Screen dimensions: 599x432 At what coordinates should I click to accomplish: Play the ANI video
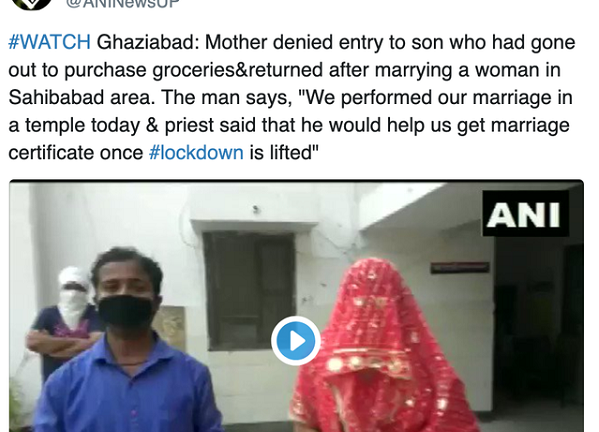(296, 340)
